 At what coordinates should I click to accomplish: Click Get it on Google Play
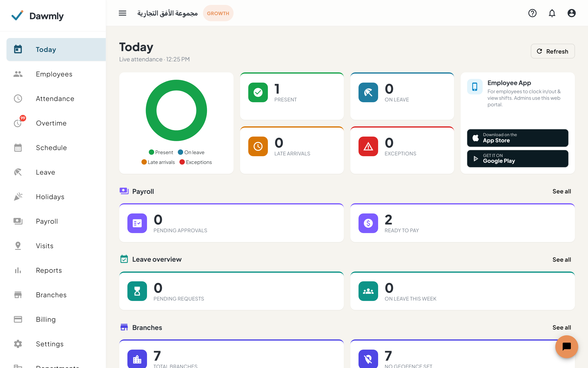point(518,158)
